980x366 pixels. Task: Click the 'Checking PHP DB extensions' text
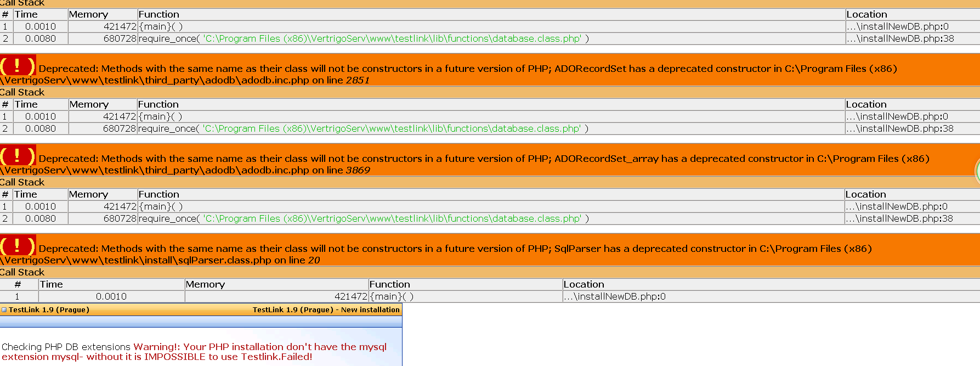tap(66, 347)
